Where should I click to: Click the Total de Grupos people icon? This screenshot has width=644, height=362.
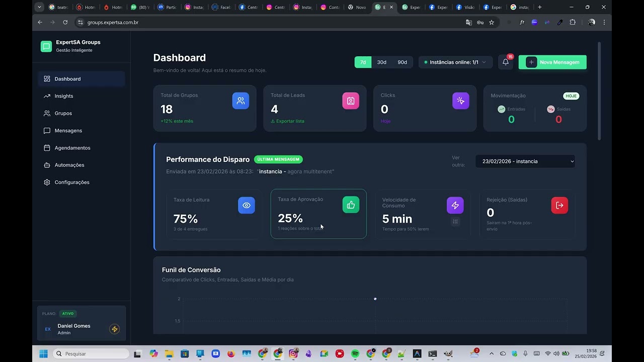240,101
